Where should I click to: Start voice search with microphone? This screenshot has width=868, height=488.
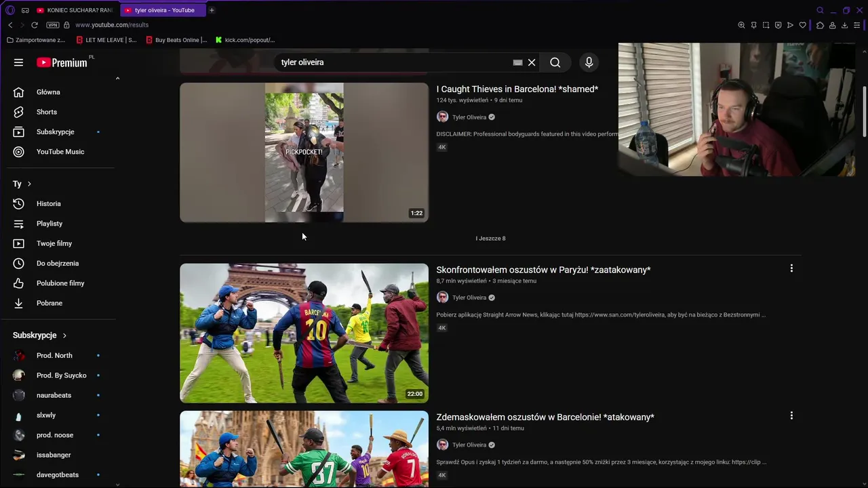pos(589,62)
